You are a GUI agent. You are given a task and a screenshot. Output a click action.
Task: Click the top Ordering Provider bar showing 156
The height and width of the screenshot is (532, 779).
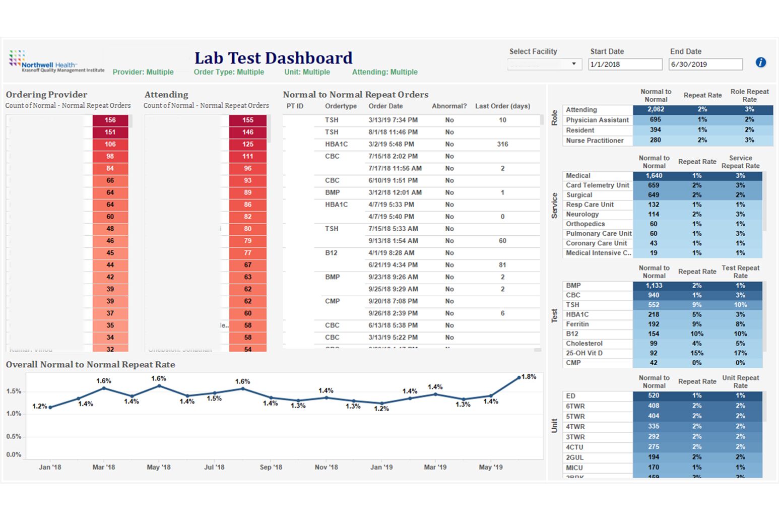pyautogui.click(x=110, y=120)
